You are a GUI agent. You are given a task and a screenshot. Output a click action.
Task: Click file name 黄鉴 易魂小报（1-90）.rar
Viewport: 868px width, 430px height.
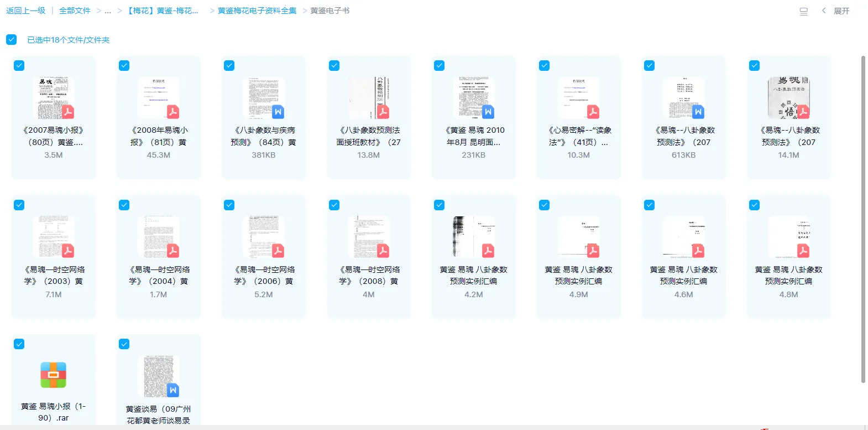tap(54, 412)
